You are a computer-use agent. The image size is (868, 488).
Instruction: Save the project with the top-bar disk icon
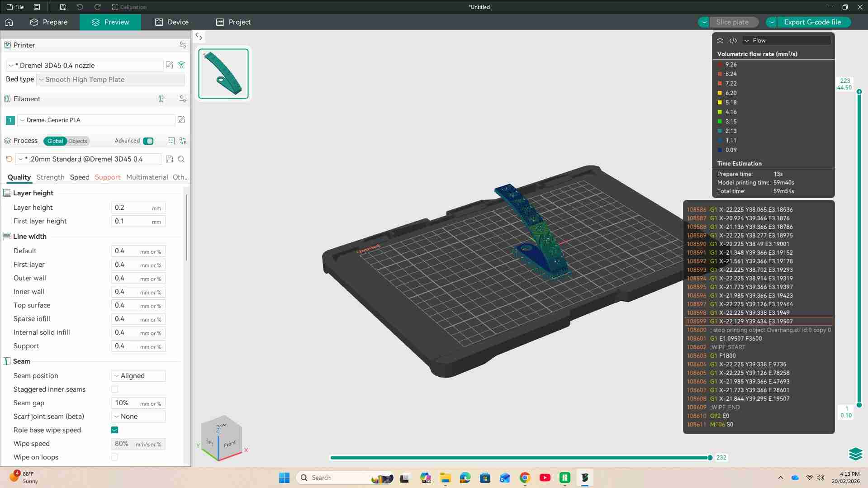[63, 7]
